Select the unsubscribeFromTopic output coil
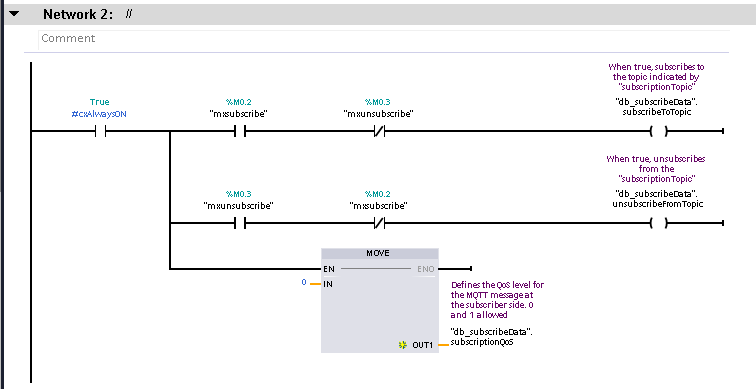 click(x=659, y=223)
